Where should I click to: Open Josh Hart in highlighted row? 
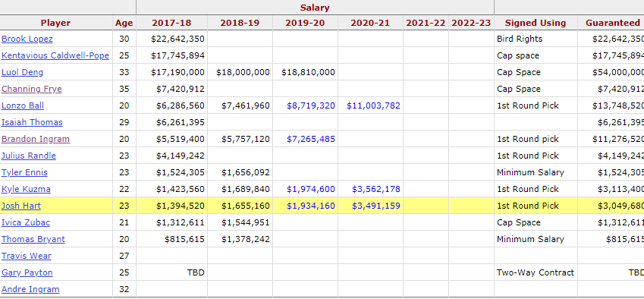(x=21, y=206)
